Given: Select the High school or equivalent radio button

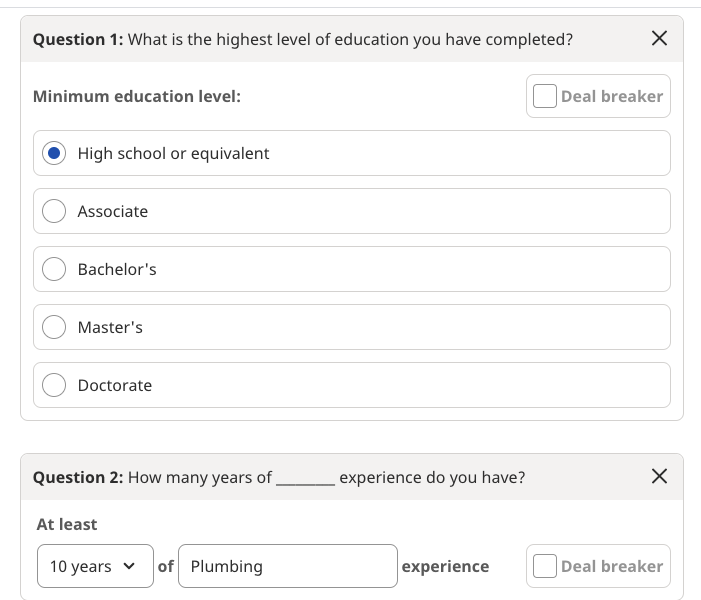Looking at the screenshot, I should [x=56, y=153].
